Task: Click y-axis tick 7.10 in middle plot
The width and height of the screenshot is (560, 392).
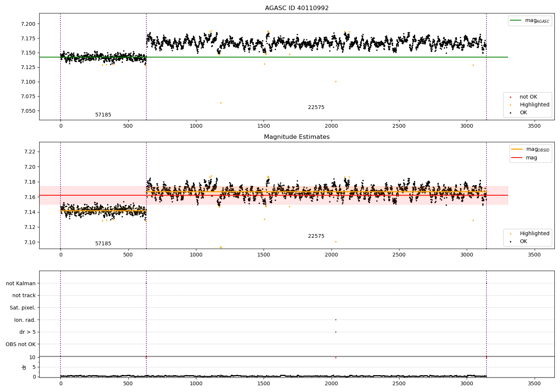Action: point(29,242)
